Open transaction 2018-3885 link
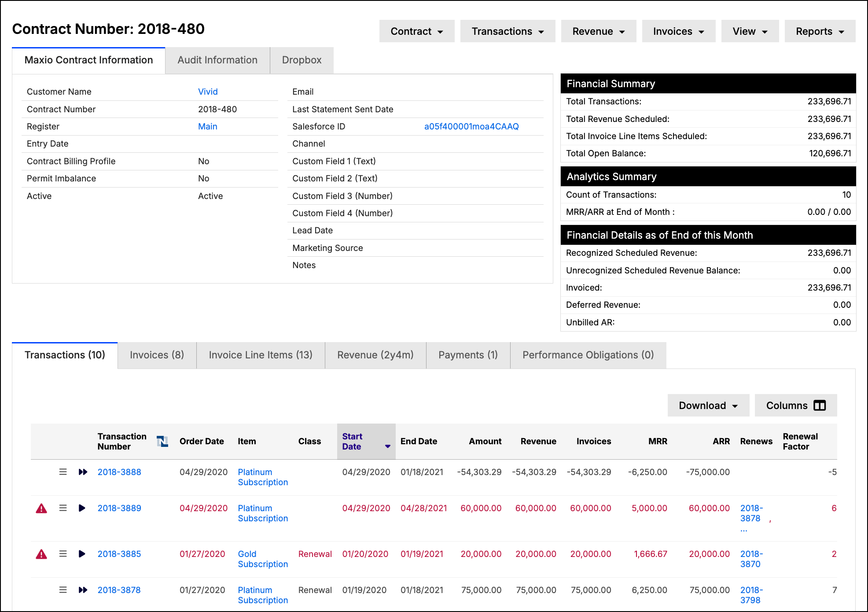 pos(119,554)
